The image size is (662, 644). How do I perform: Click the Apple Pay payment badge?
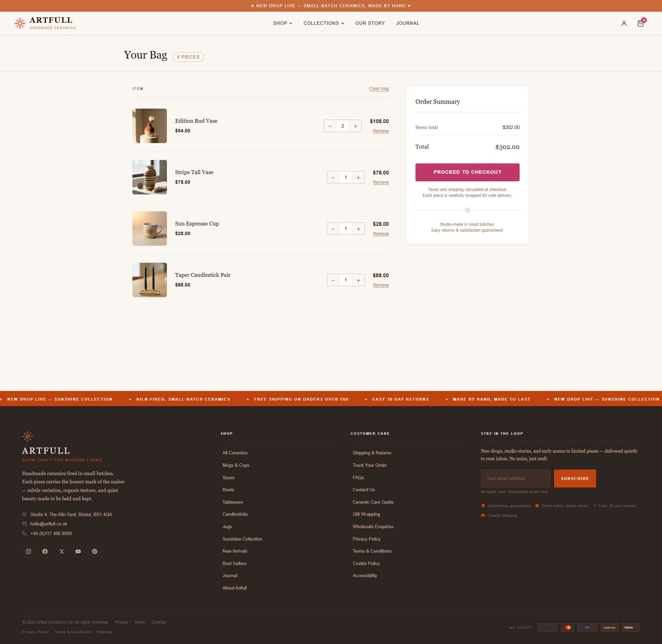pos(610,627)
